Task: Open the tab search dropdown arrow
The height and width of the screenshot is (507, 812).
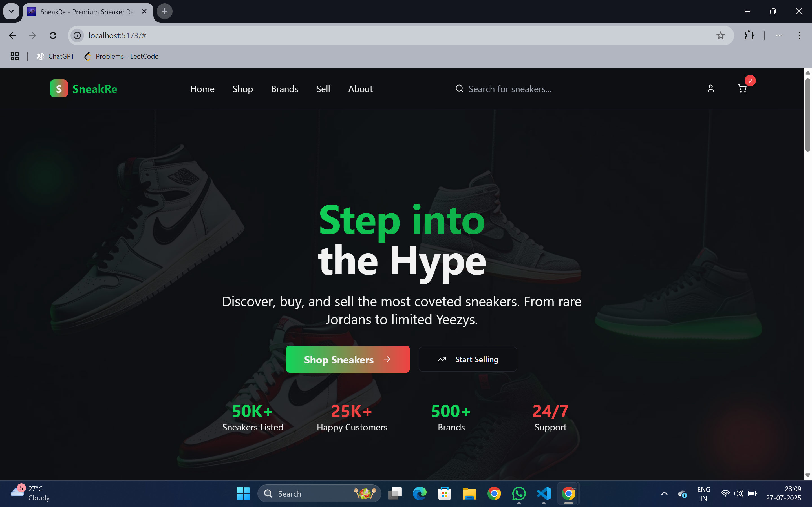Action: [11, 11]
